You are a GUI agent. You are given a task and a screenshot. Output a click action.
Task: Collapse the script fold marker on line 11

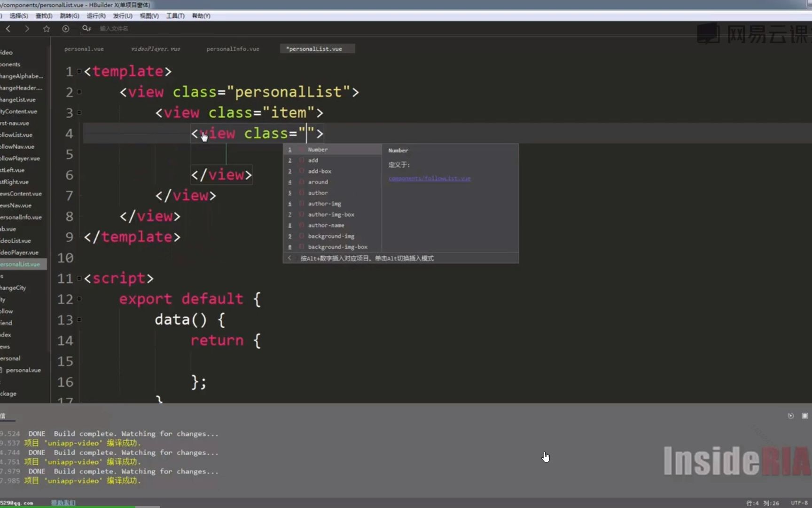click(x=79, y=278)
